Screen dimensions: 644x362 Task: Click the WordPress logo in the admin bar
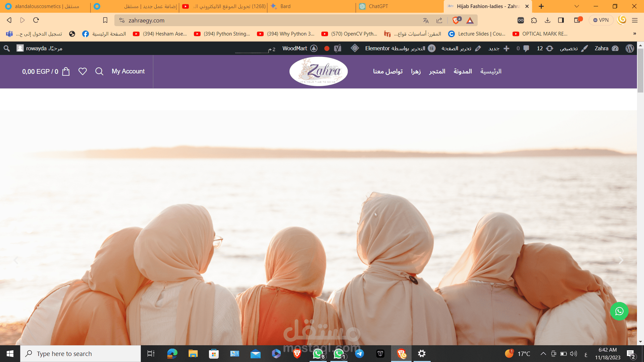point(630,48)
